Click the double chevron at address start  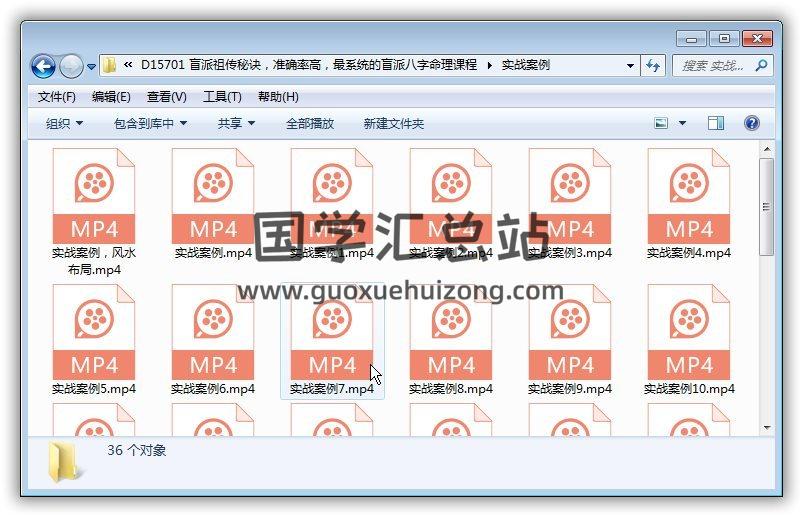128,65
